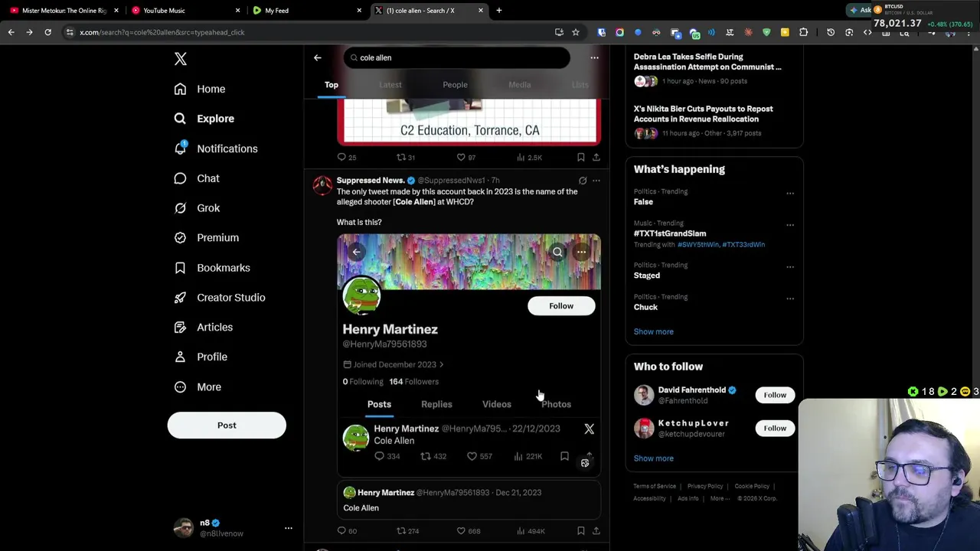
Task: Click Follow button on Henry Martinez screenshot
Action: [x=561, y=306]
